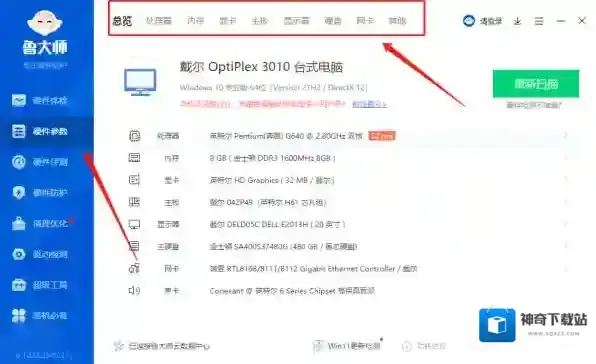
Task: Click the orange badge after the Pentium G640 text
Action: [x=382, y=136]
